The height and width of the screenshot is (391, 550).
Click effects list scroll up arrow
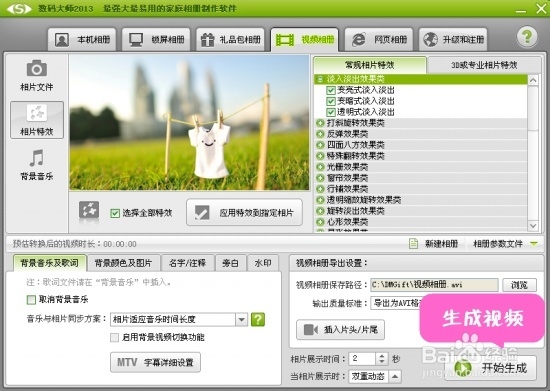(x=533, y=80)
